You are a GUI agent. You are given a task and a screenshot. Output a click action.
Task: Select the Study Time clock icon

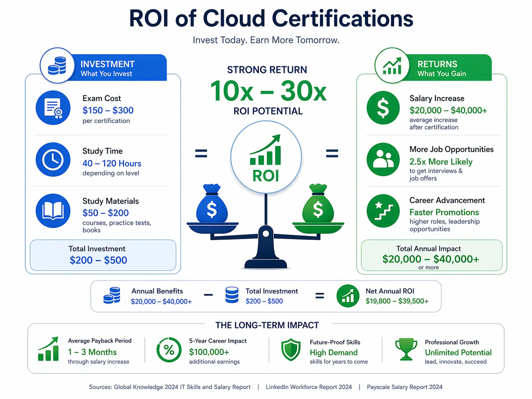(x=53, y=160)
